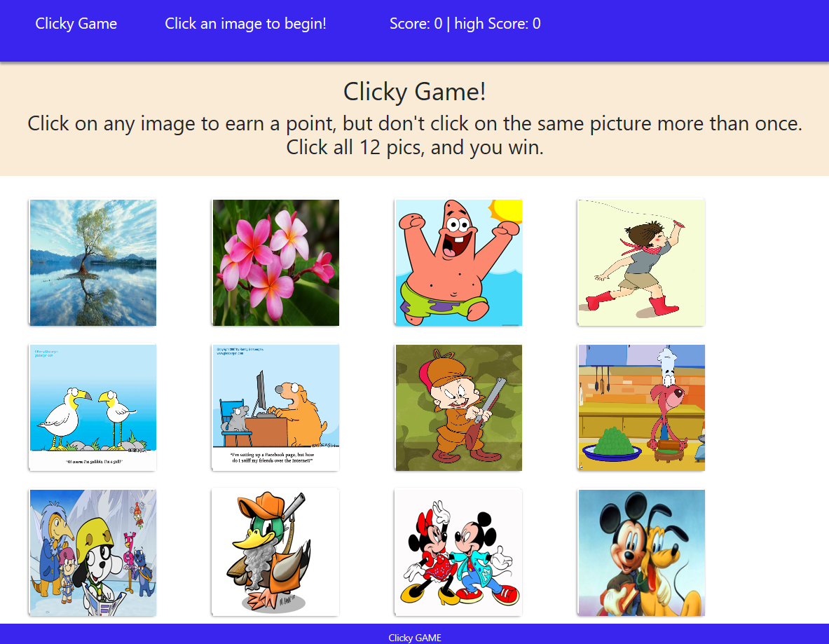Viewport: 829px width, 644px height.
Task: Click the Patrick Star cartoon image
Action: click(458, 262)
